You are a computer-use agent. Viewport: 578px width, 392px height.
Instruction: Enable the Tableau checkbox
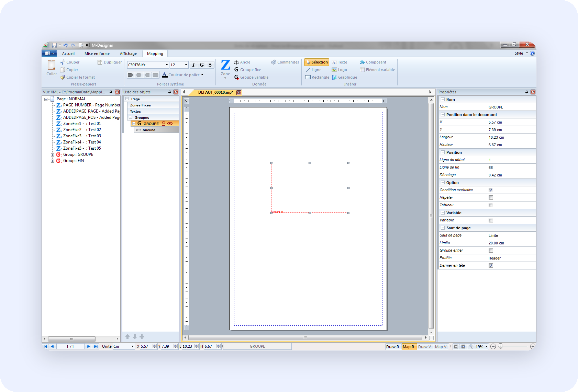pos(491,205)
